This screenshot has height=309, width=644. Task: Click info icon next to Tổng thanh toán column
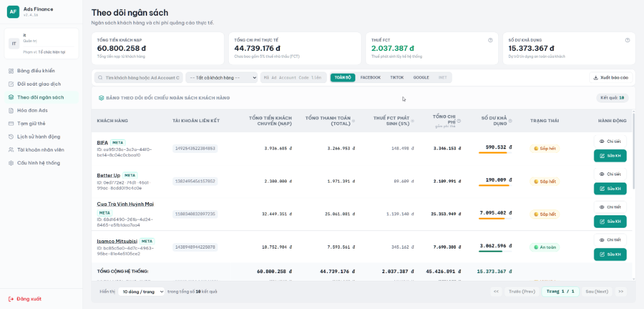(x=353, y=121)
